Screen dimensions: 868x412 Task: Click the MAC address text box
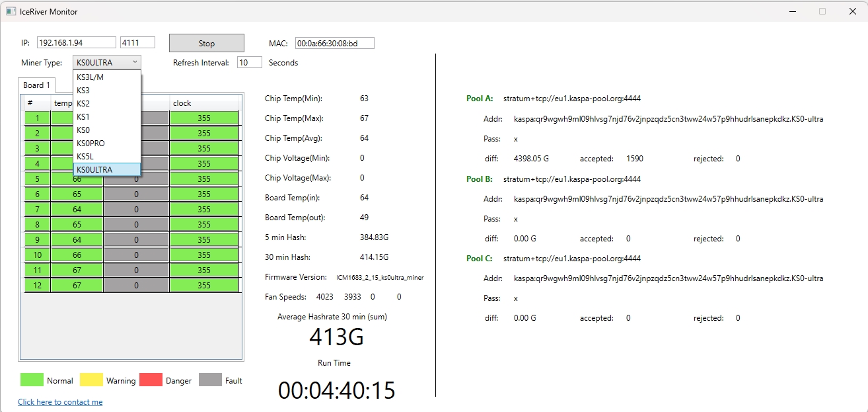point(334,43)
